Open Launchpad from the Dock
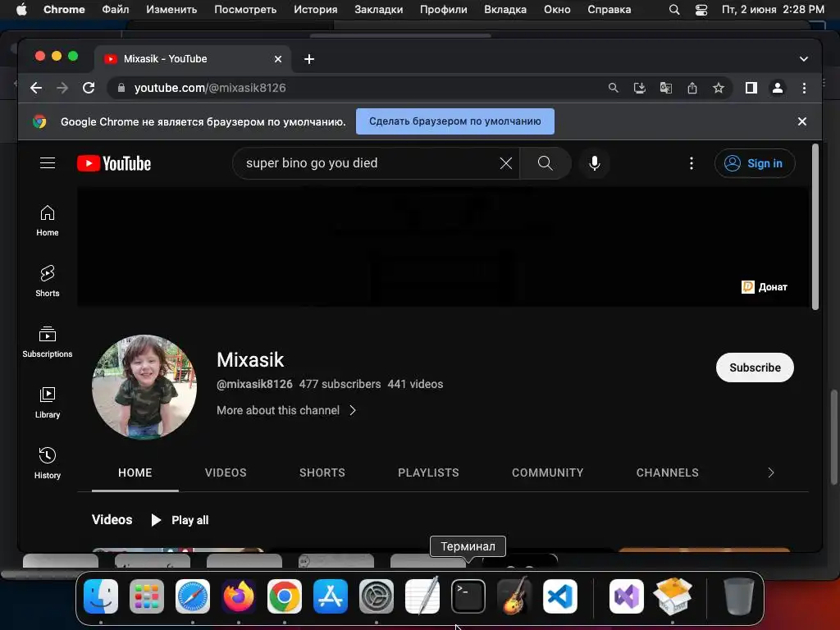Viewport: 840px width, 630px height. 147,596
